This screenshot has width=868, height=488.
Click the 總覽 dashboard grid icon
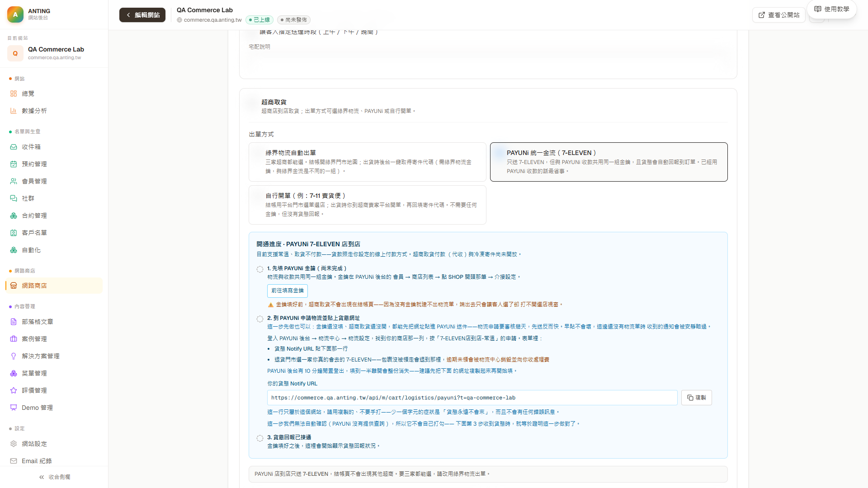click(14, 94)
